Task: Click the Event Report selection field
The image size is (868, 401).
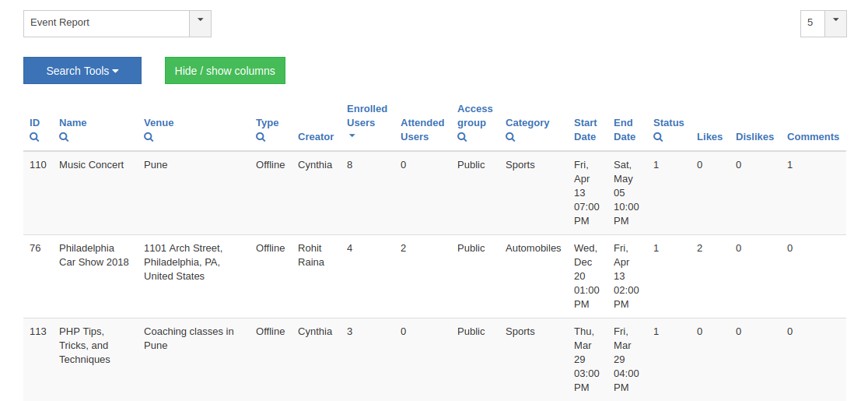Action: [x=107, y=23]
